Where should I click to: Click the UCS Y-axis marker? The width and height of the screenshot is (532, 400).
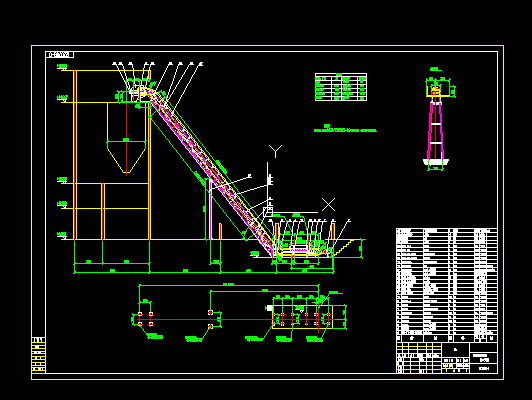276,151
